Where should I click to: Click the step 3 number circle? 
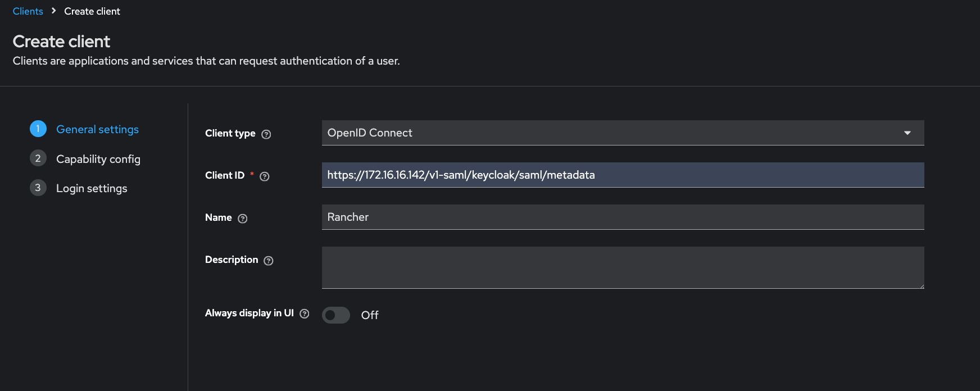(x=38, y=188)
